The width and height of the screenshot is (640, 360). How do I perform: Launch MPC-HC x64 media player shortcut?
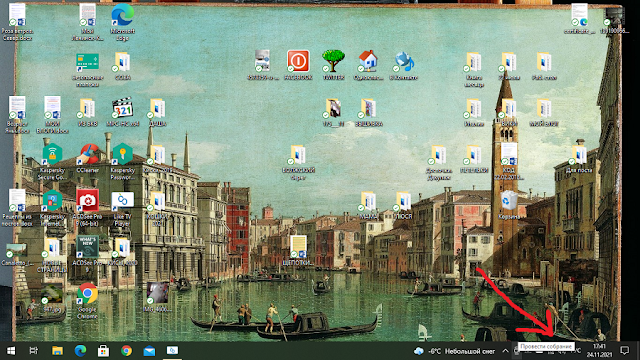122,112
